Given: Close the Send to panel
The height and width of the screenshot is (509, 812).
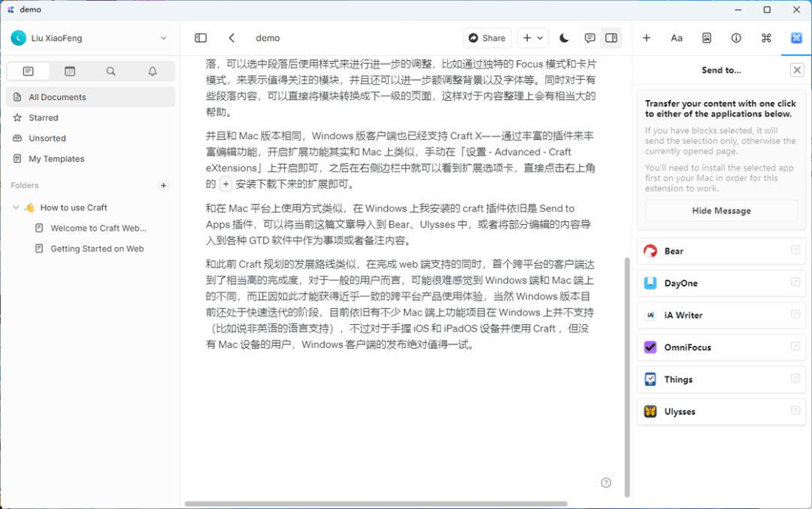Looking at the screenshot, I should 797,70.
